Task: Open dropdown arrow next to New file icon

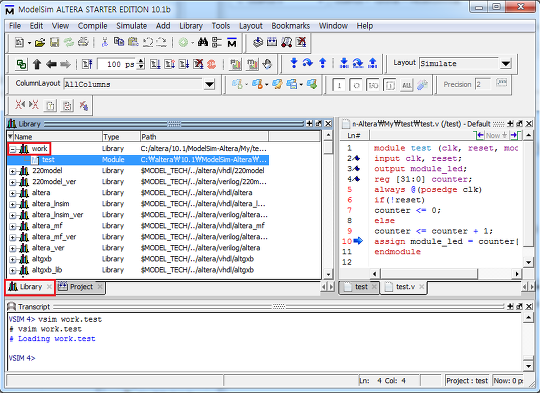Action: click(x=29, y=43)
